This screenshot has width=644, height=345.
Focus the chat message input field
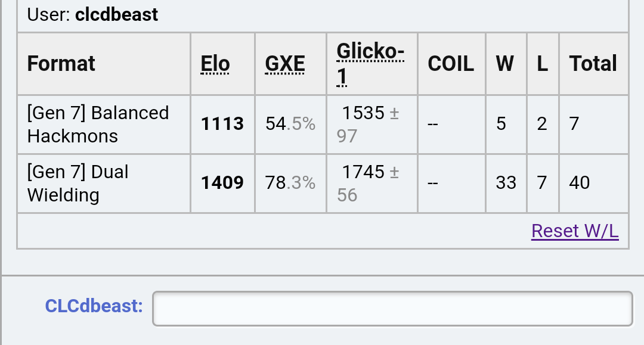[392, 309]
